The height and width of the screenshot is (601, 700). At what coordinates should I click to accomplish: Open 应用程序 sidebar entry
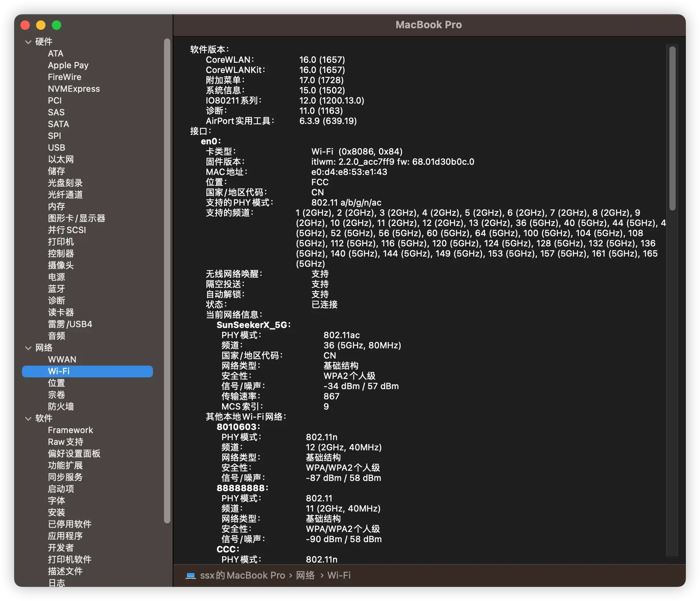click(x=65, y=536)
